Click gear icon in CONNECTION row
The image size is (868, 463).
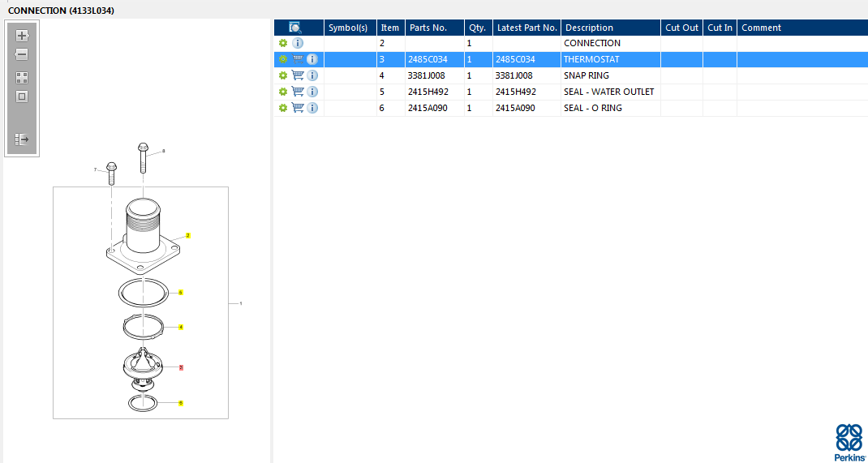coord(283,43)
